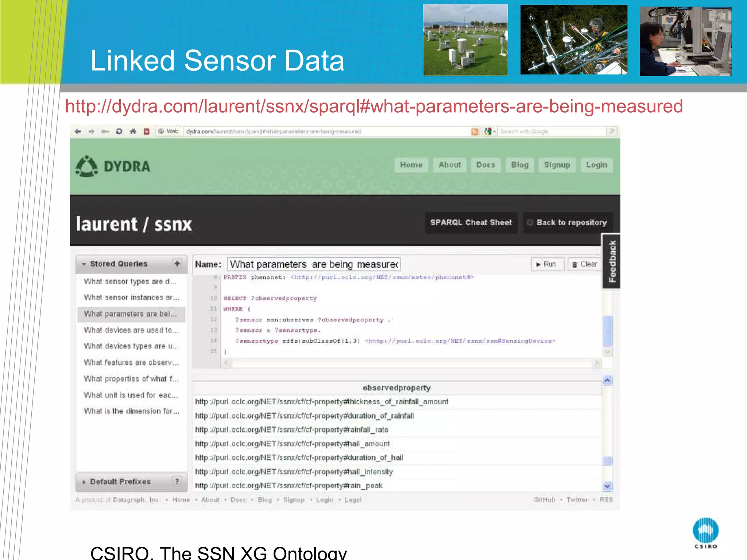The height and width of the screenshot is (560, 747).
Task: Click the sensor mast technician photo
Action: [x=574, y=40]
